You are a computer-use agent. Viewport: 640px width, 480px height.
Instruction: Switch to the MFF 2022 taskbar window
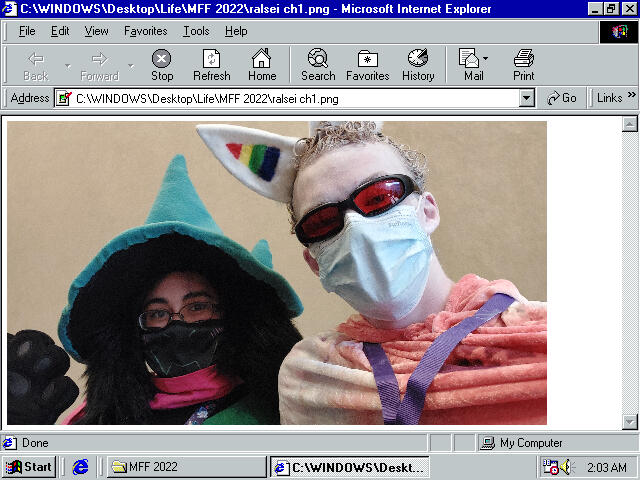coord(186,467)
